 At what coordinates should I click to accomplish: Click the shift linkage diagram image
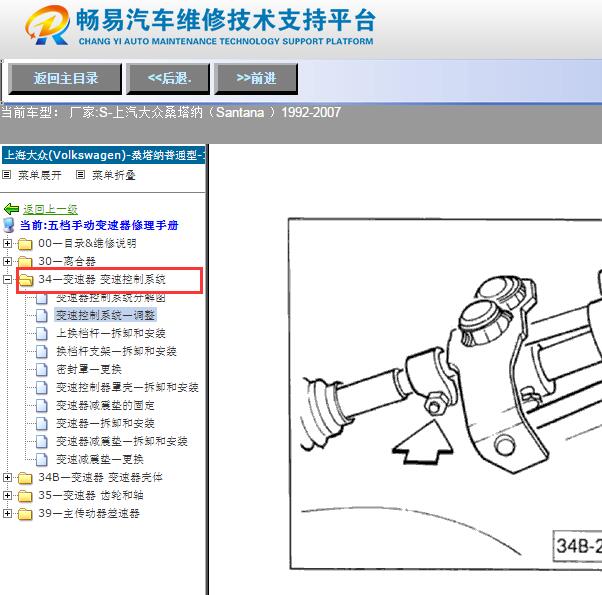coord(445,394)
